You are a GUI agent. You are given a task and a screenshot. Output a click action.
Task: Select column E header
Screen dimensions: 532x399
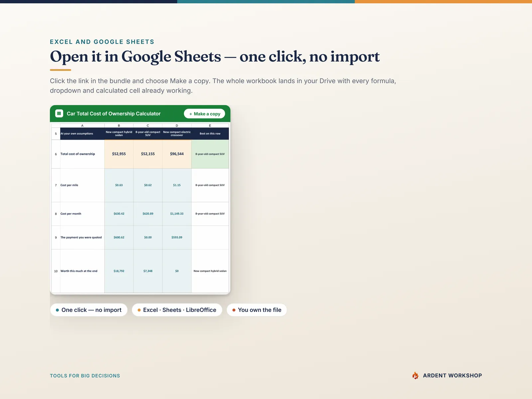click(x=210, y=125)
